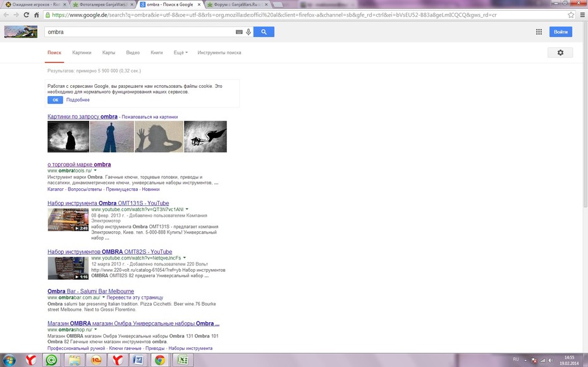Accept cookies with OK button
This screenshot has height=367, width=588.
55,100
